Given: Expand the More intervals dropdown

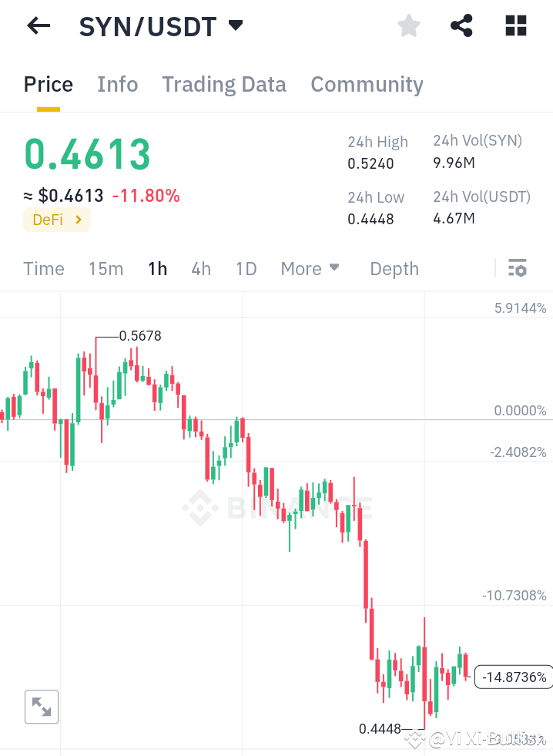Looking at the screenshot, I should coord(310,269).
